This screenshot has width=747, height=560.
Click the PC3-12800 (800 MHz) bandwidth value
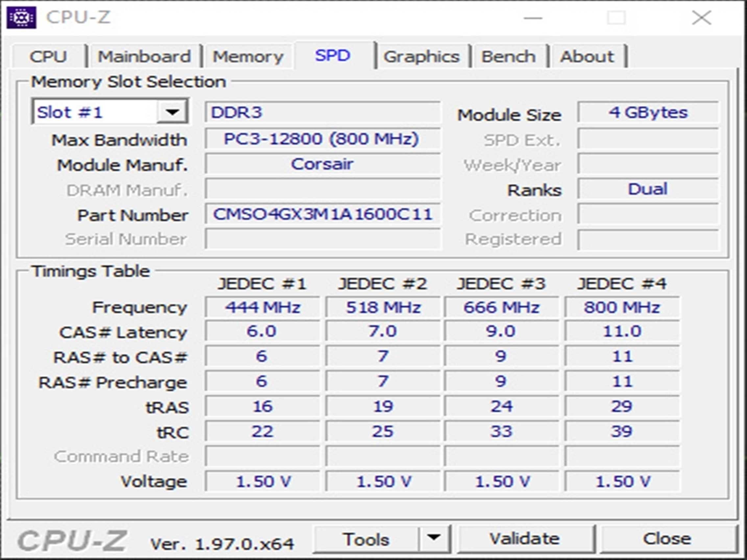323,138
